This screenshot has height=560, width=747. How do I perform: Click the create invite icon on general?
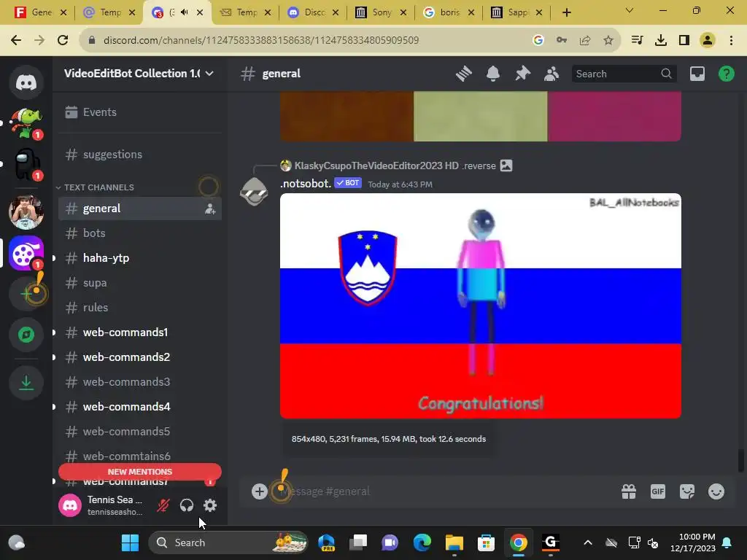210,209
